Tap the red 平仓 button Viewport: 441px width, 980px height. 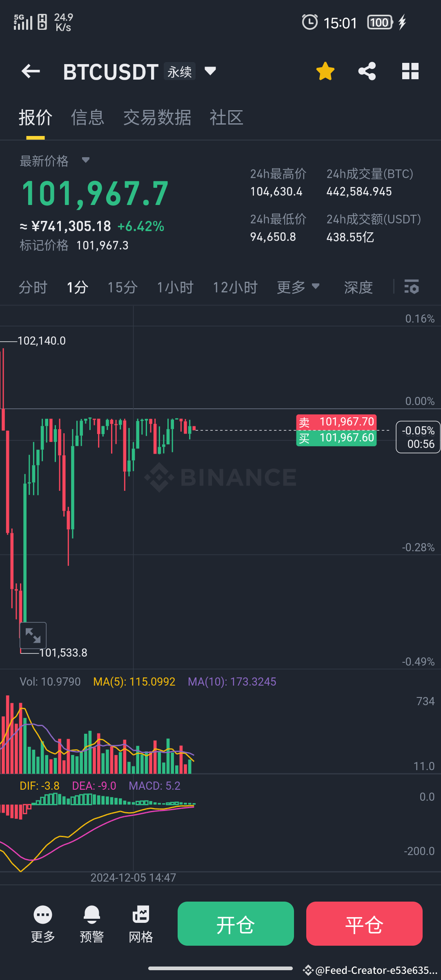pos(364,924)
